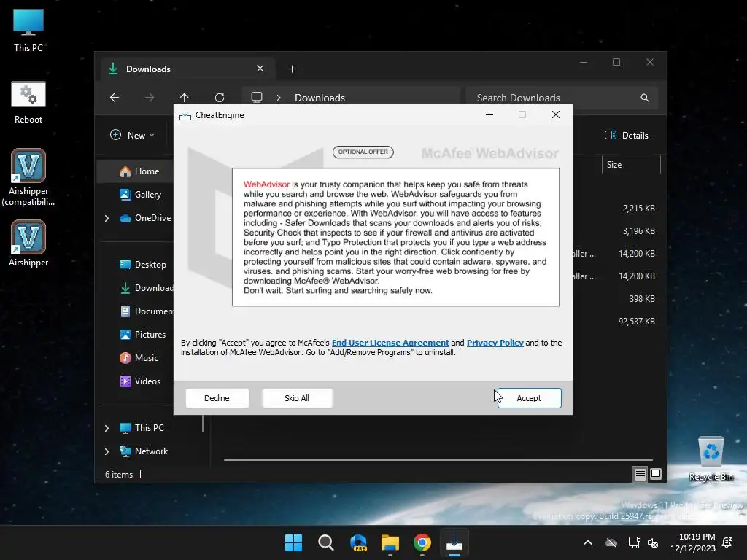
Task: Expand the OneDrive tree node
Action: [x=107, y=218]
